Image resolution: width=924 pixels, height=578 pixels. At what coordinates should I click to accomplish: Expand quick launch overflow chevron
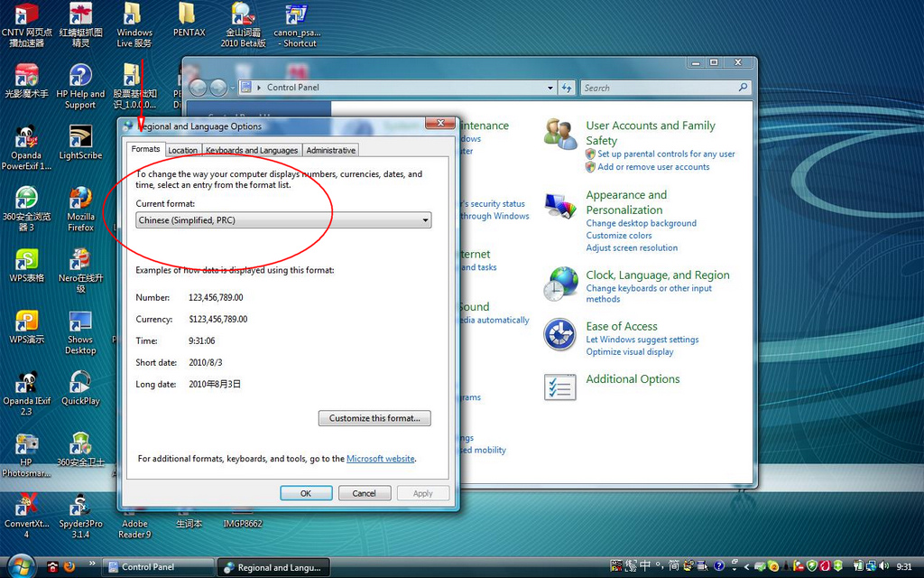tap(92, 564)
